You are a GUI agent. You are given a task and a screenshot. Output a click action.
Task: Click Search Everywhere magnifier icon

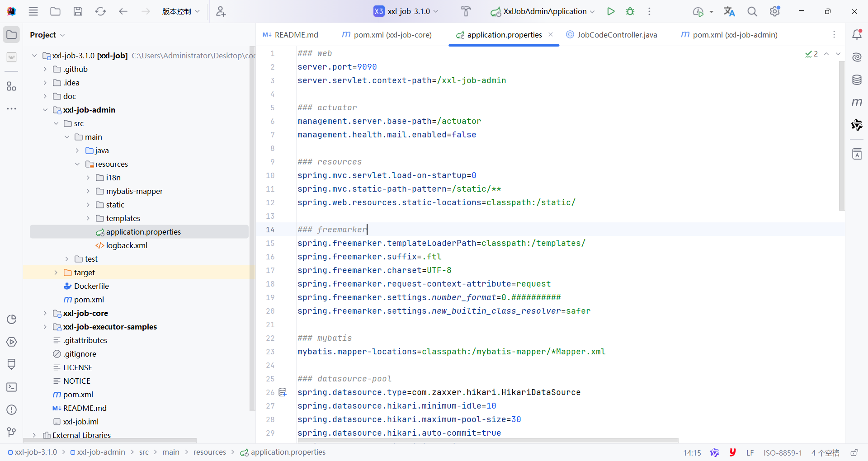pos(752,11)
